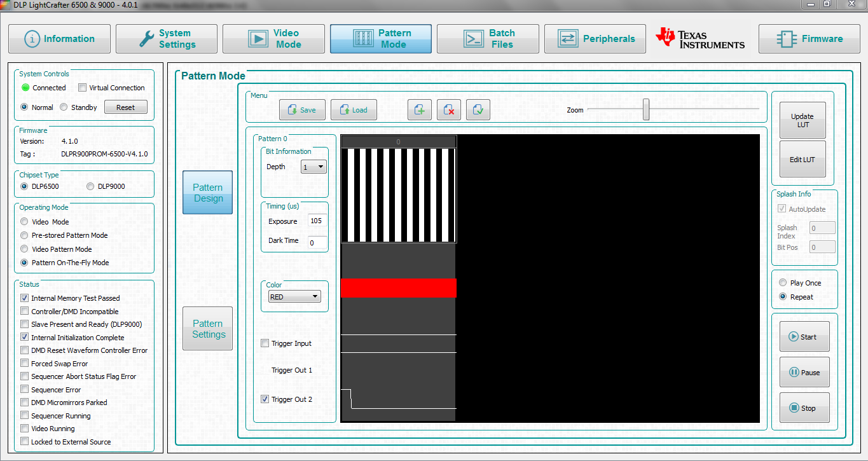Open the Peripherals tab
This screenshot has height=461, width=868.
[595, 39]
